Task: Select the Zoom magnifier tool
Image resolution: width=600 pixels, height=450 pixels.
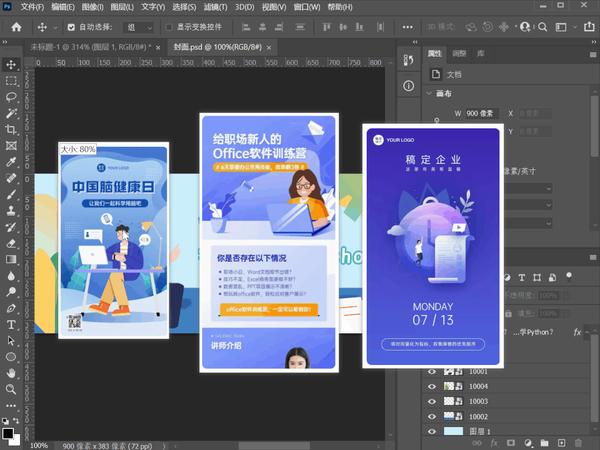Action: point(11,388)
